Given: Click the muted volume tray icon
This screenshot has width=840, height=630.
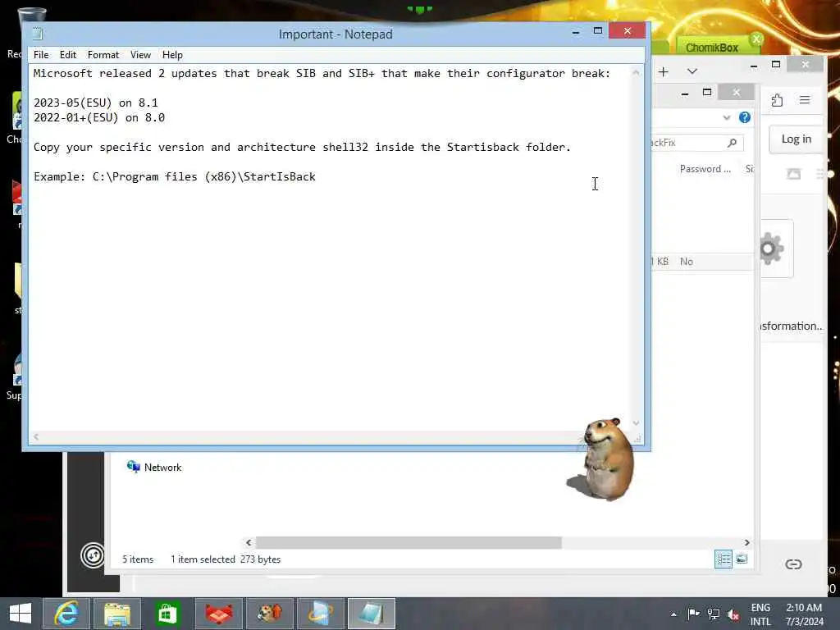Looking at the screenshot, I should (x=733, y=614).
